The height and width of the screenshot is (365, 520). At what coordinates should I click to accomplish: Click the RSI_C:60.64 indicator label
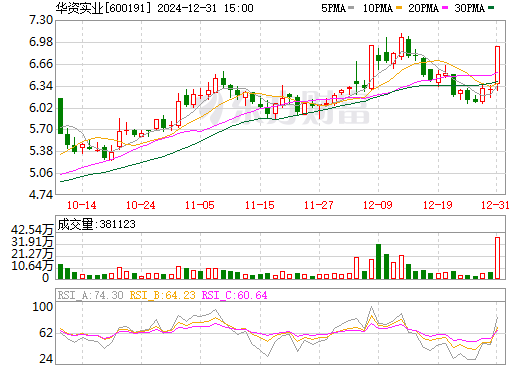(x=235, y=295)
